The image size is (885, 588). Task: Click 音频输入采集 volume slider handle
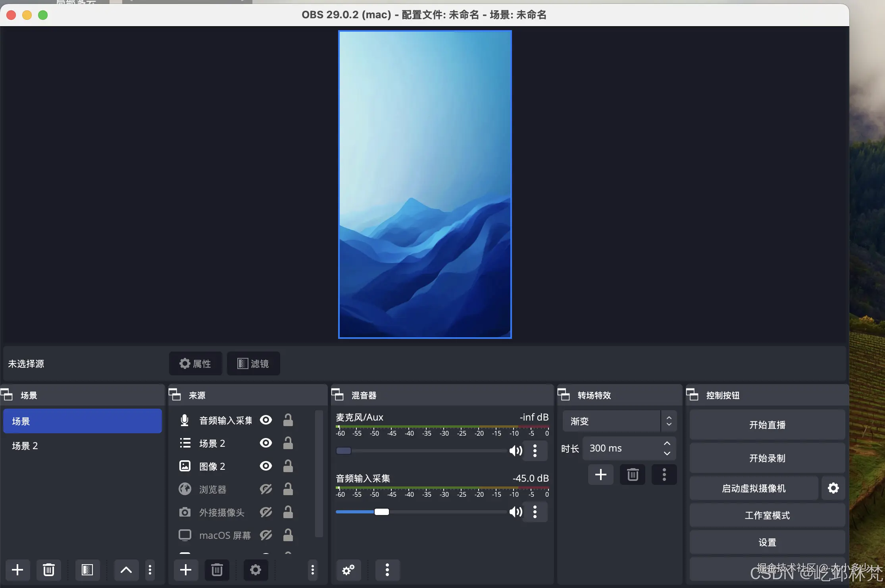(x=381, y=512)
